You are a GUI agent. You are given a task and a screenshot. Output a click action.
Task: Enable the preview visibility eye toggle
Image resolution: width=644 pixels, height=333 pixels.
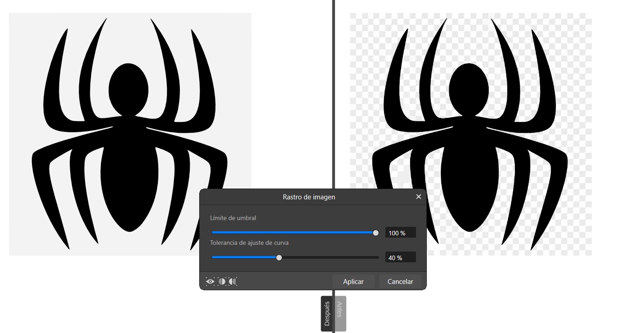(x=210, y=281)
